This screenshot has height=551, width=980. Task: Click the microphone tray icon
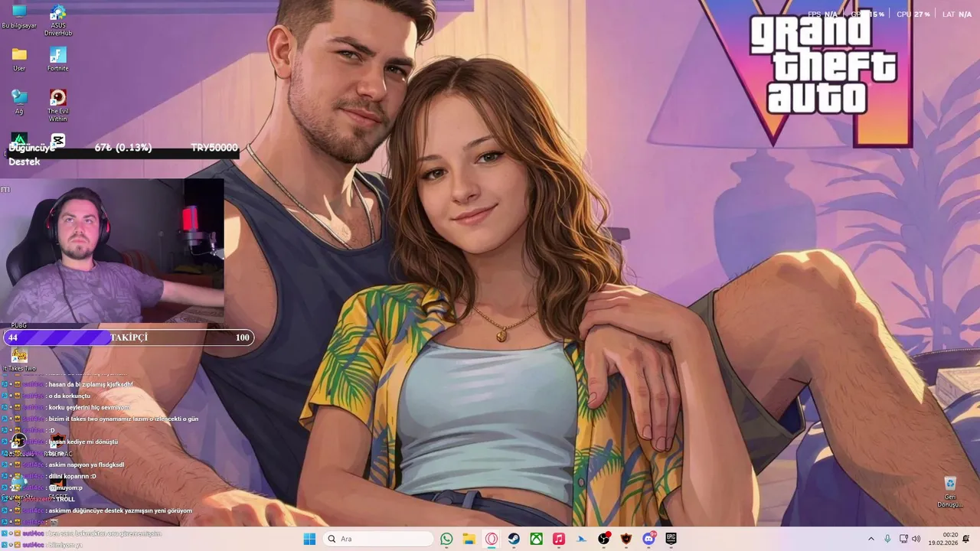(x=887, y=539)
